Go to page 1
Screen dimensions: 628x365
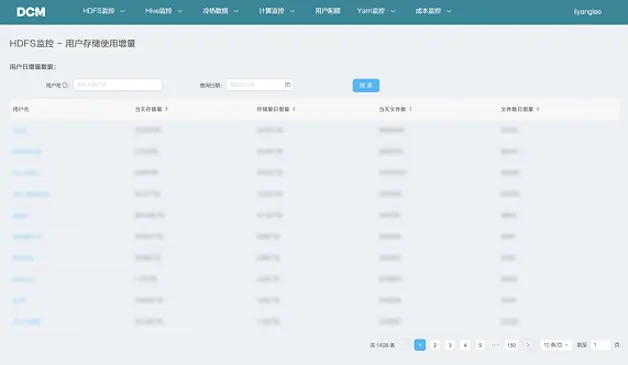(420, 345)
